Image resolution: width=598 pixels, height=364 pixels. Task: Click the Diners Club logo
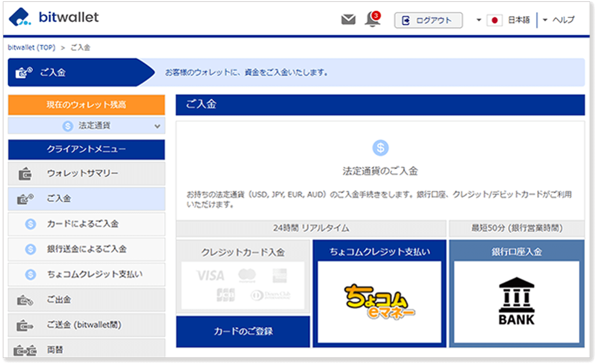[271, 296]
